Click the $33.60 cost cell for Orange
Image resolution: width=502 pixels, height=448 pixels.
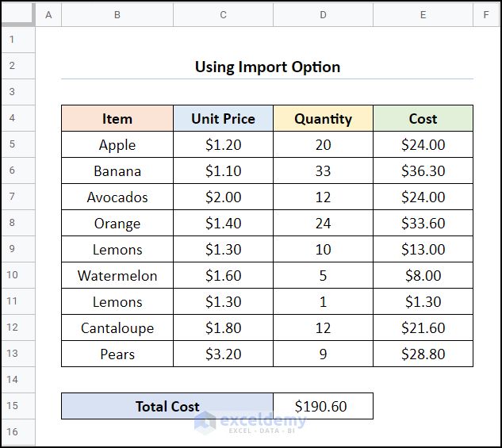tap(423, 224)
